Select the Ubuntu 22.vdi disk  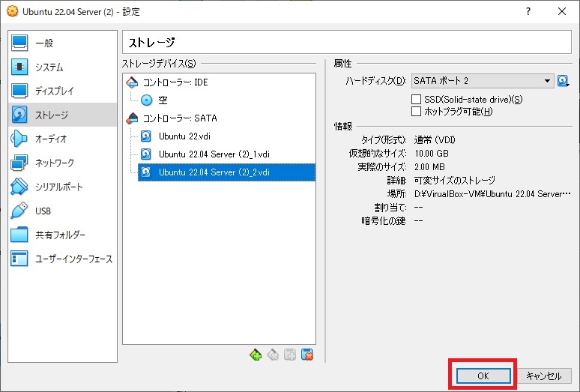(x=227, y=136)
